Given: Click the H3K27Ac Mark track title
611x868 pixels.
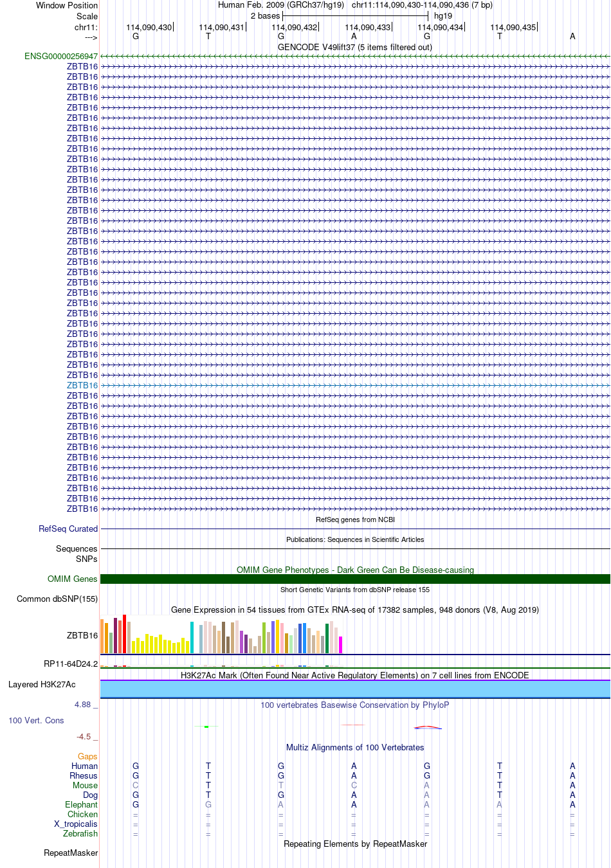Looking at the screenshot, I should click(x=355, y=676).
